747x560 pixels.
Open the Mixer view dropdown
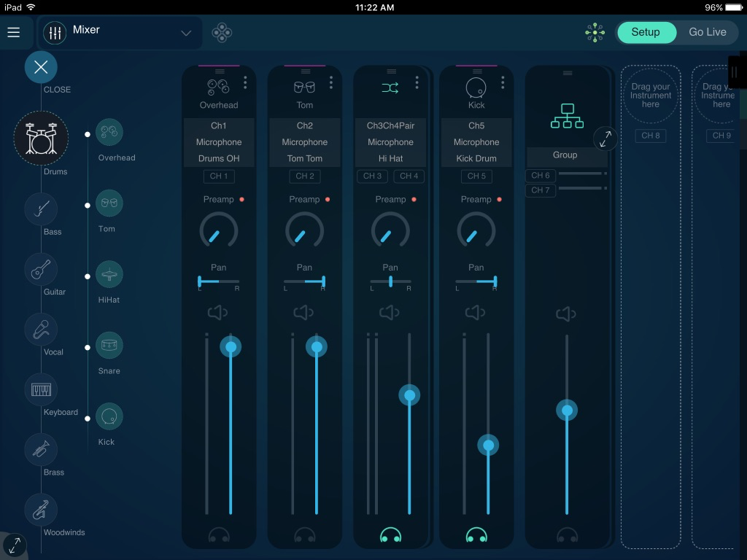point(120,32)
